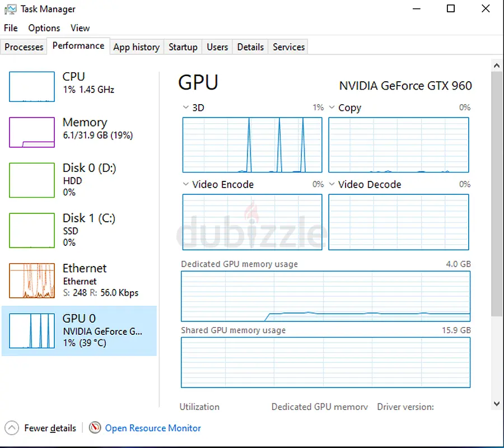Open the Copy engine dropdown chevron
Image resolution: width=504 pixels, height=448 pixels.
click(x=332, y=107)
